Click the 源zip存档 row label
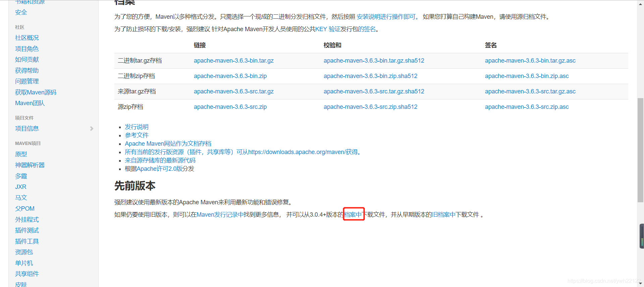The height and width of the screenshot is (287, 644). (130, 107)
